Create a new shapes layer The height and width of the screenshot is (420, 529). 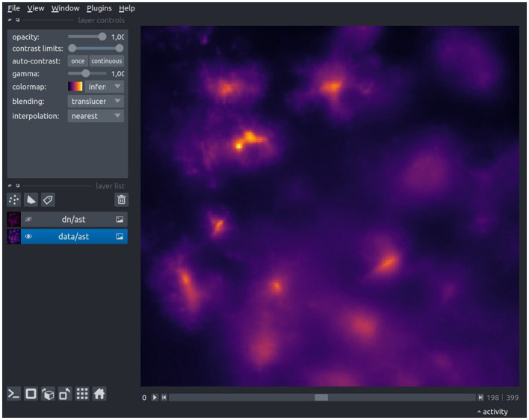click(x=31, y=200)
